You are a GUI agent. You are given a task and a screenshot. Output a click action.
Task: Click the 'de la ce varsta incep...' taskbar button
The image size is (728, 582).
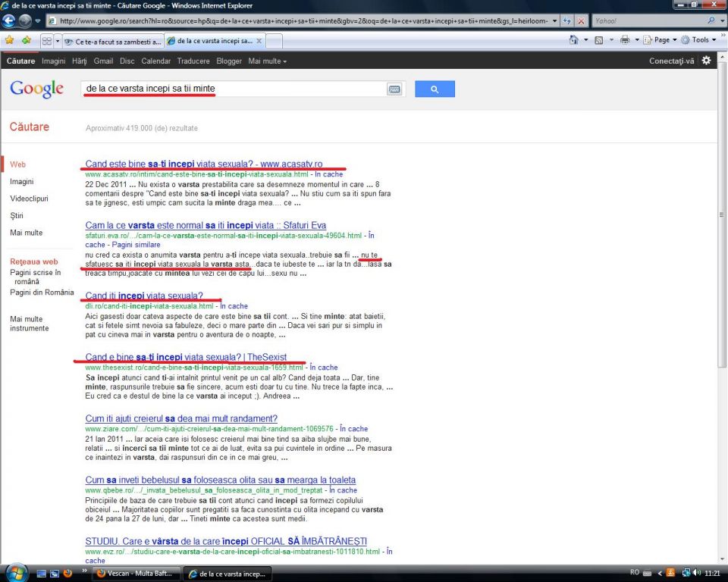tap(228, 574)
